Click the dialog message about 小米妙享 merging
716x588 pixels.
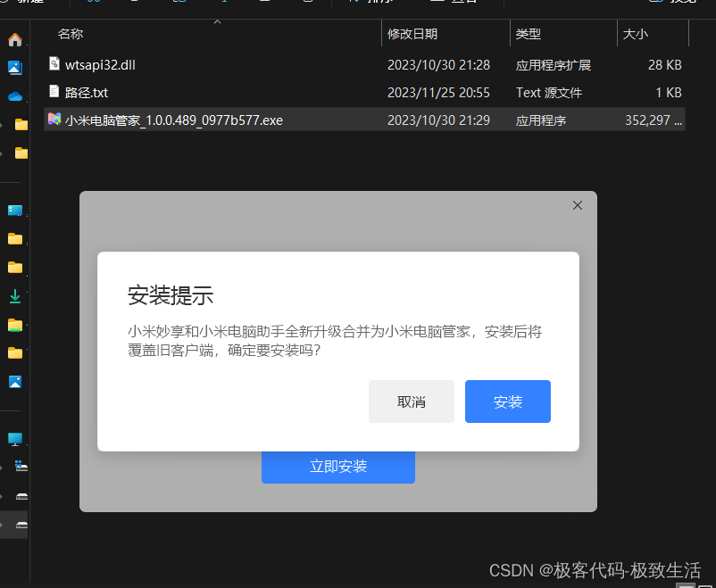pyautogui.click(x=335, y=341)
